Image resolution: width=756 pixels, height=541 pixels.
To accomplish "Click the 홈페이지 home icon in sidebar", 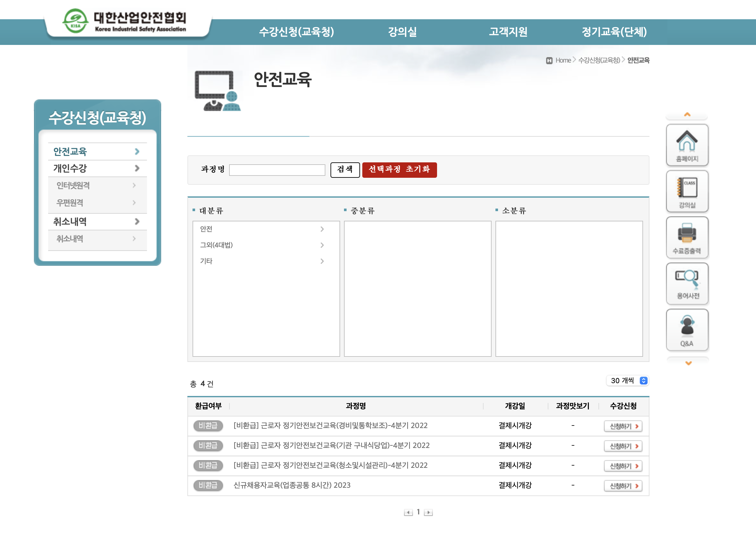I will click(687, 145).
